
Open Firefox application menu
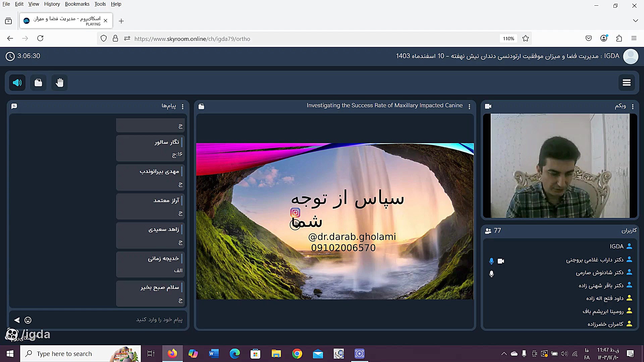coord(634,39)
